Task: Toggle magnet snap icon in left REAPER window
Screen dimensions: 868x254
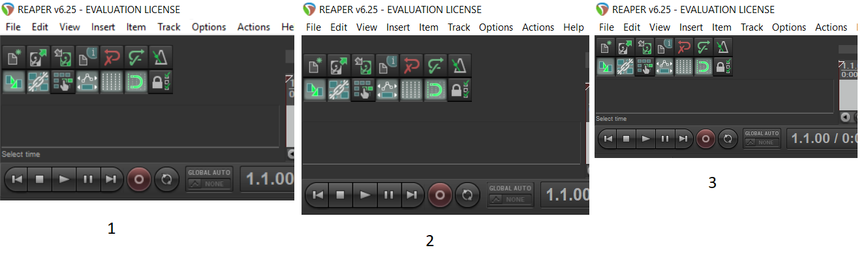Action: (136, 82)
